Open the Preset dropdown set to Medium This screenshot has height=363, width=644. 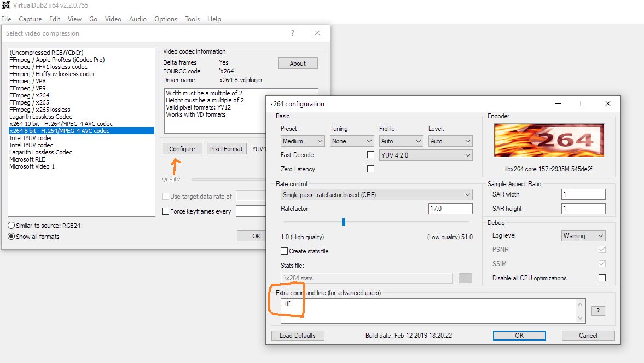point(303,141)
